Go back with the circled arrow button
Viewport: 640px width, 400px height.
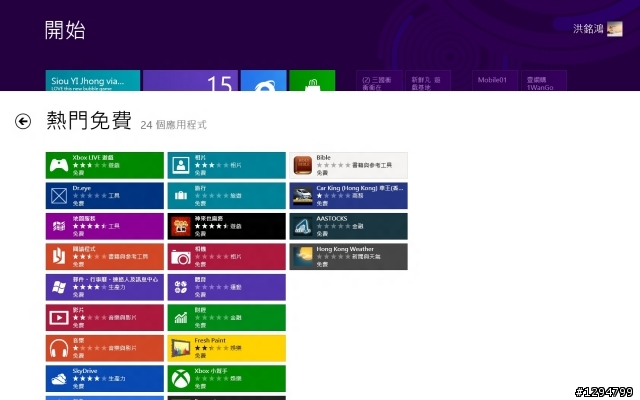23,121
